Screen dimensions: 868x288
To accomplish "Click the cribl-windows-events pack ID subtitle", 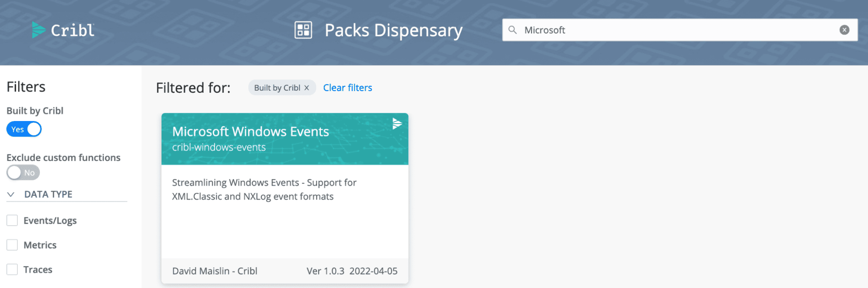I will [219, 147].
